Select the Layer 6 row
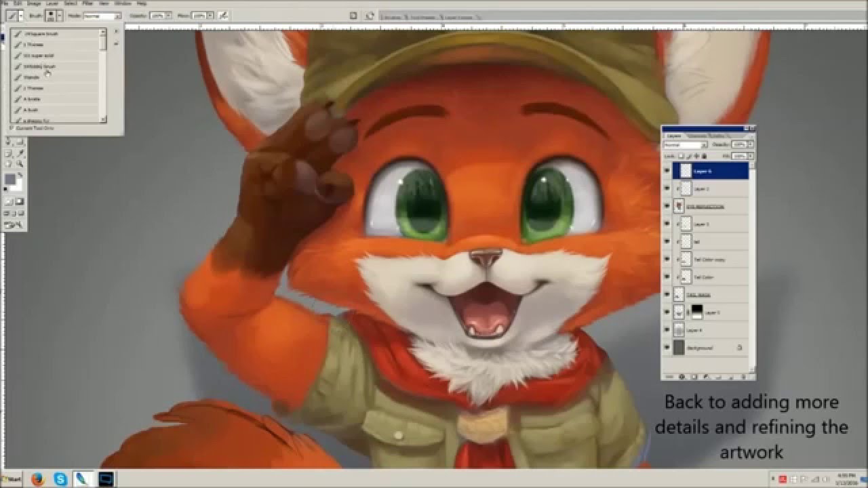The image size is (868, 488). pyautogui.click(x=711, y=172)
